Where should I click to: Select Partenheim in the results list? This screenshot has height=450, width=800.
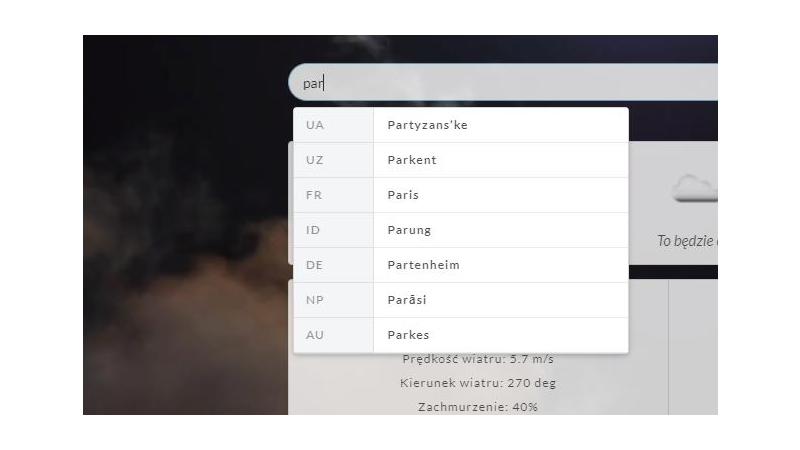point(461,265)
